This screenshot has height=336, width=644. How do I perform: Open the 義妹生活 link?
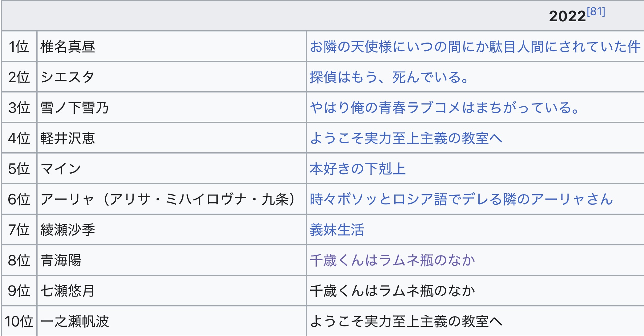[337, 230]
